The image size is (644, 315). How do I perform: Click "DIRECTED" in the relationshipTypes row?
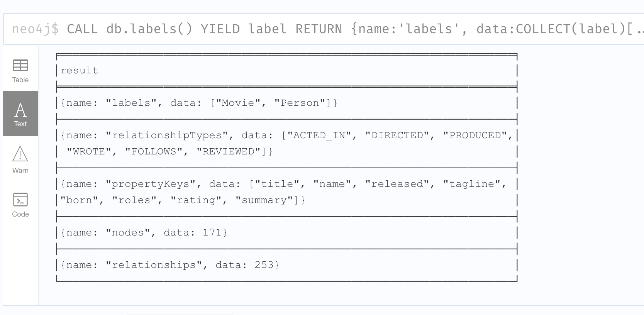click(x=397, y=135)
